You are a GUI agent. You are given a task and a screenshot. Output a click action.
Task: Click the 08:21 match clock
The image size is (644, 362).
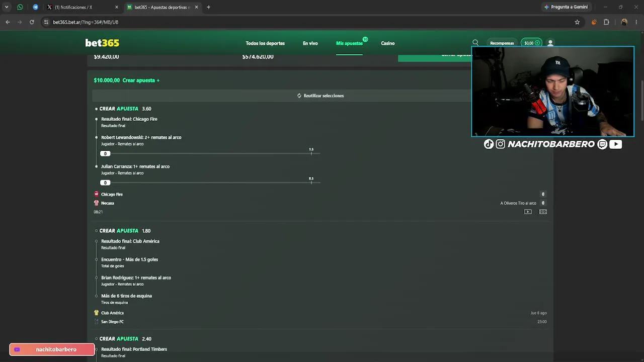click(98, 212)
